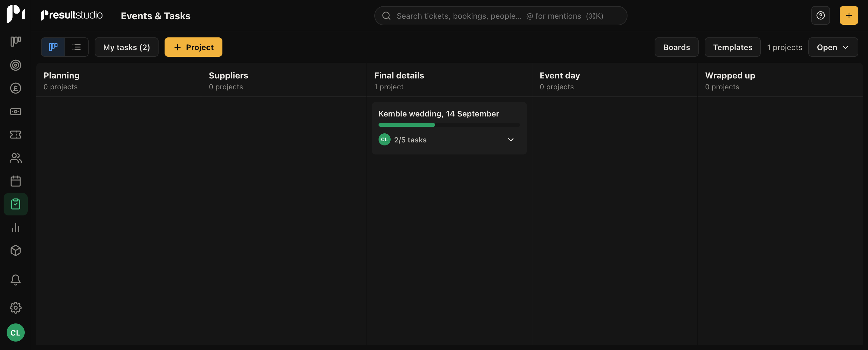Switch to list view toggle
This screenshot has width=868, height=350.
[77, 47]
